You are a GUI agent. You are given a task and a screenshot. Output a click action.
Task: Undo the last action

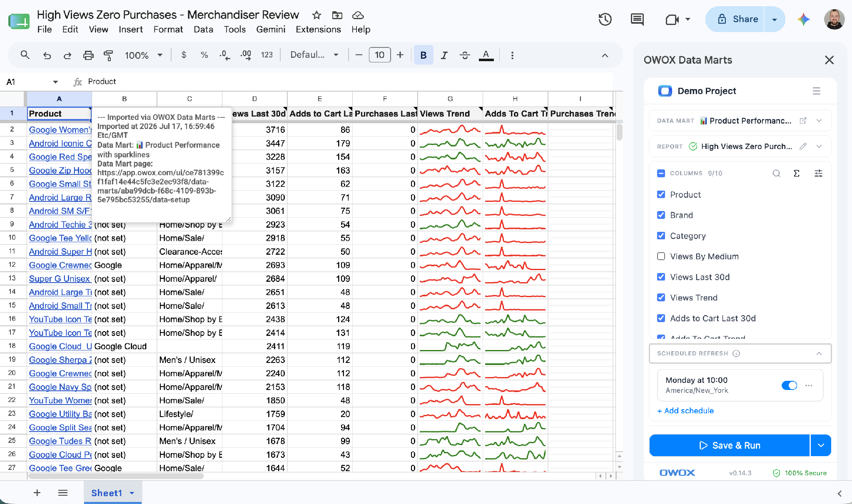pyautogui.click(x=47, y=55)
